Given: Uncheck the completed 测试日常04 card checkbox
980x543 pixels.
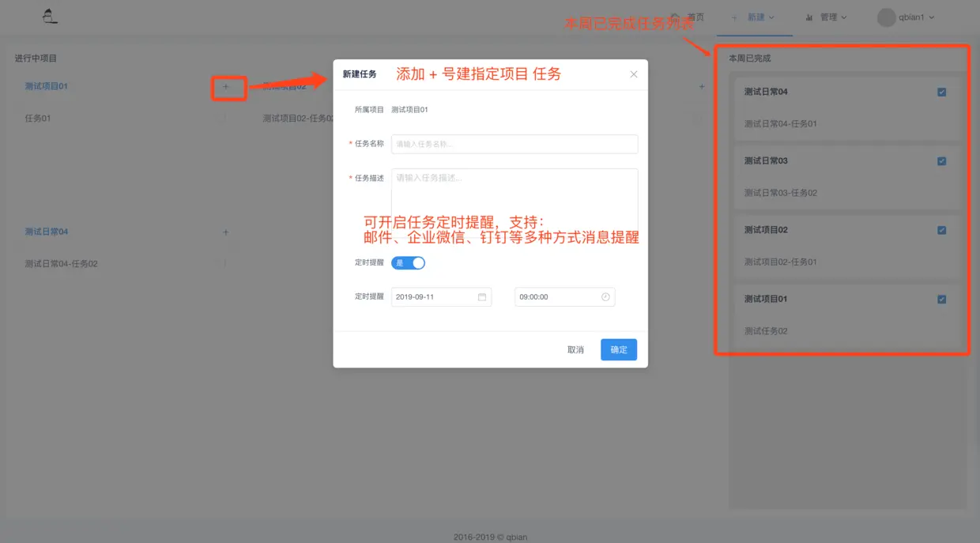Looking at the screenshot, I should click(x=941, y=92).
